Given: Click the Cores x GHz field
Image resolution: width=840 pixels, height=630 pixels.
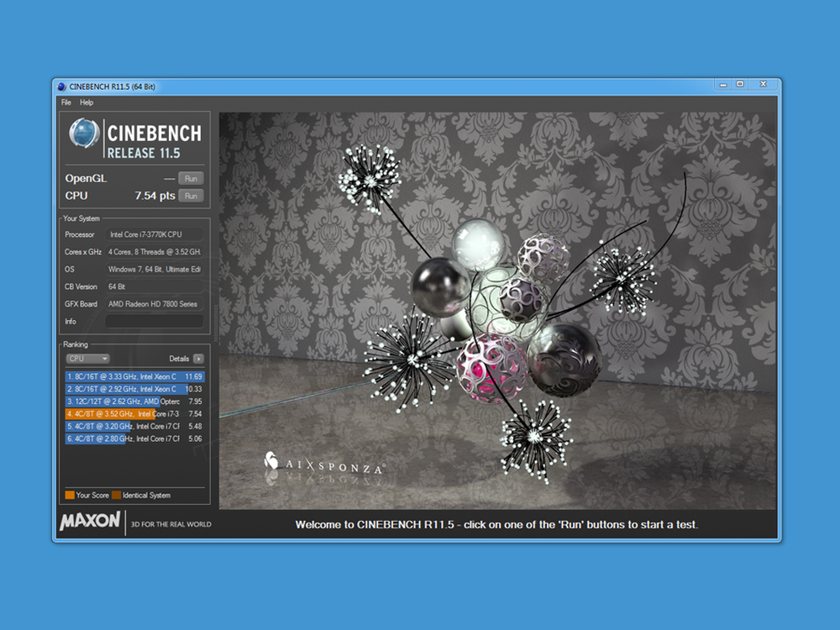Looking at the screenshot, I should 155,252.
